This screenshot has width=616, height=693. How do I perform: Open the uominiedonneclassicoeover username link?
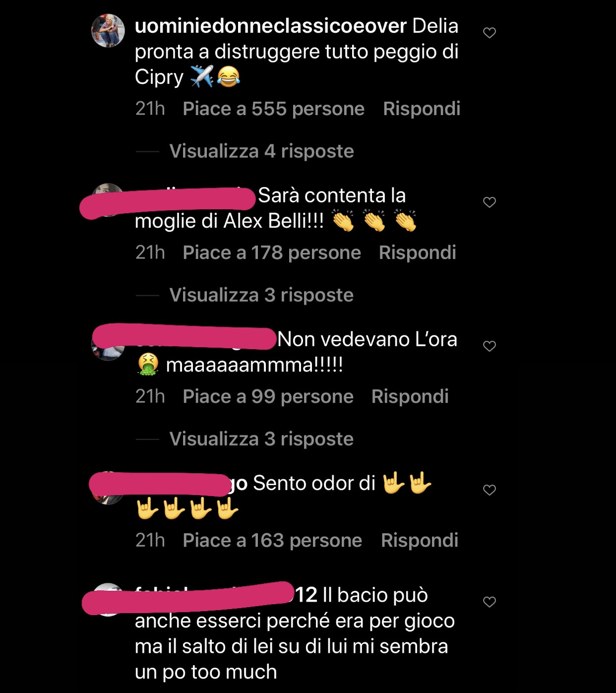[x=271, y=26]
